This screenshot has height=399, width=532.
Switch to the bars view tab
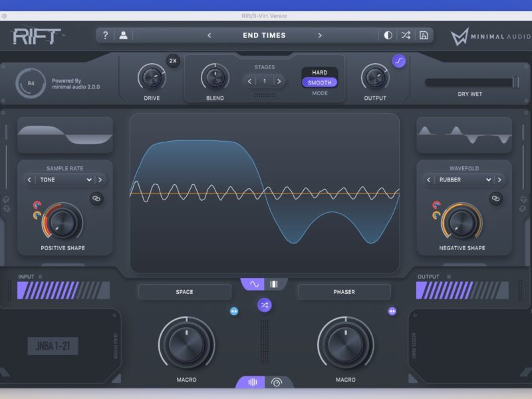pos(274,284)
